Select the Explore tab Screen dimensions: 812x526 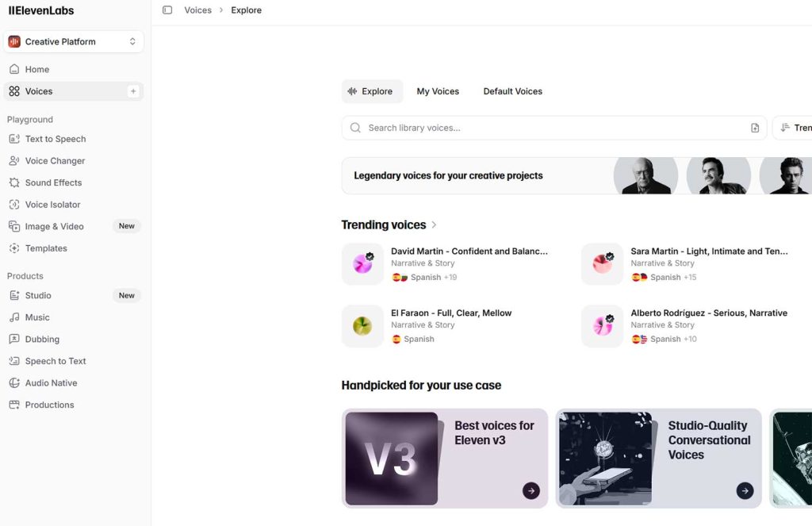(x=371, y=91)
